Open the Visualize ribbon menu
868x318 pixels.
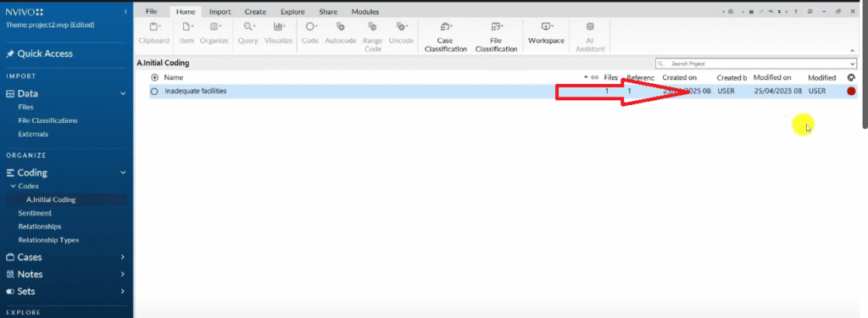coord(278,33)
